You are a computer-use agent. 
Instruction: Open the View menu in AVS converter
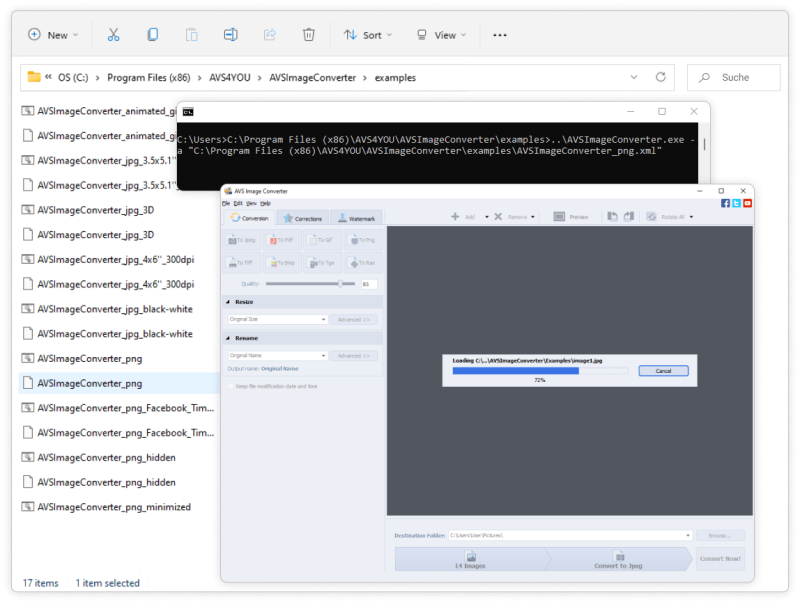pyautogui.click(x=251, y=203)
